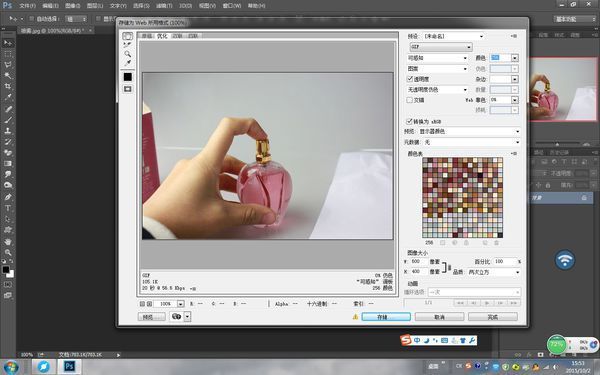The height and width of the screenshot is (375, 600).
Task: Select the Gradient tool
Action: click(x=8, y=163)
